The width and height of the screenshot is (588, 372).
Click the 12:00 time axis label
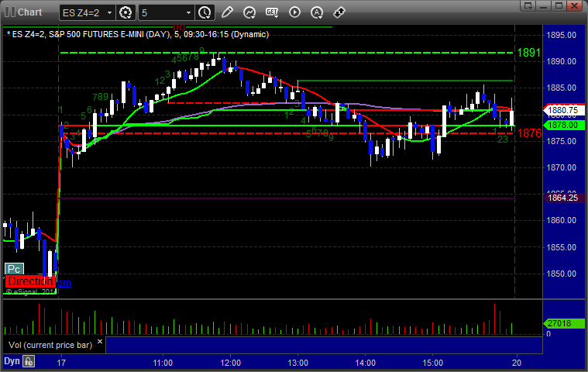pyautogui.click(x=230, y=363)
